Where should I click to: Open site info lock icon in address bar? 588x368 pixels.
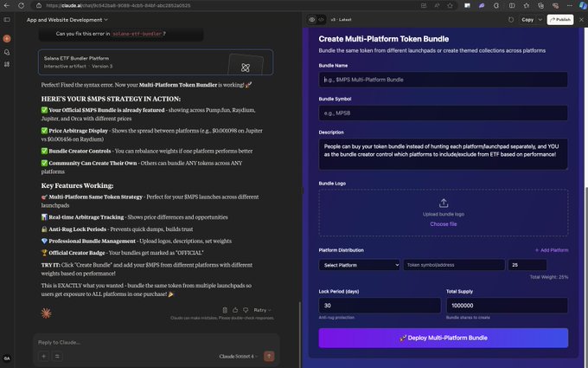pos(39,6)
